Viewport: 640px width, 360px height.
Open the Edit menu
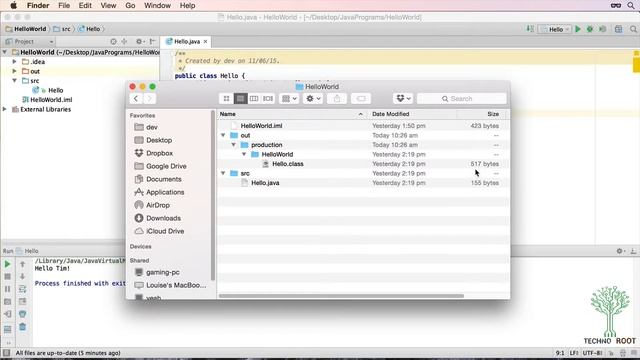tap(85, 6)
